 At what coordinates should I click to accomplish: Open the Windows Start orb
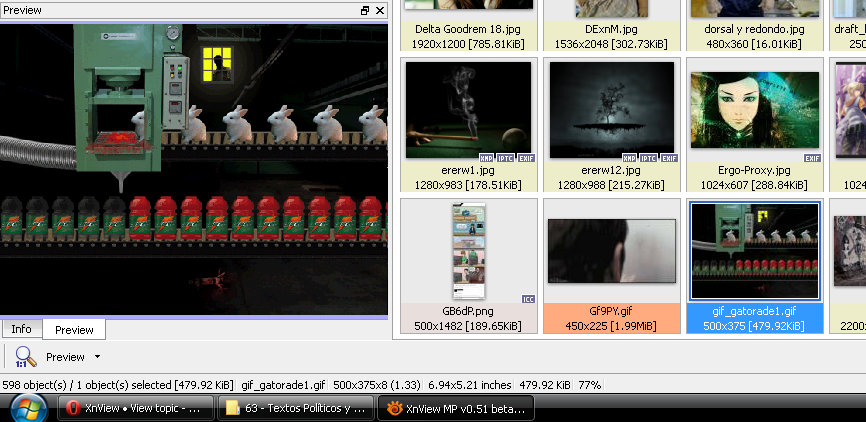(28, 409)
